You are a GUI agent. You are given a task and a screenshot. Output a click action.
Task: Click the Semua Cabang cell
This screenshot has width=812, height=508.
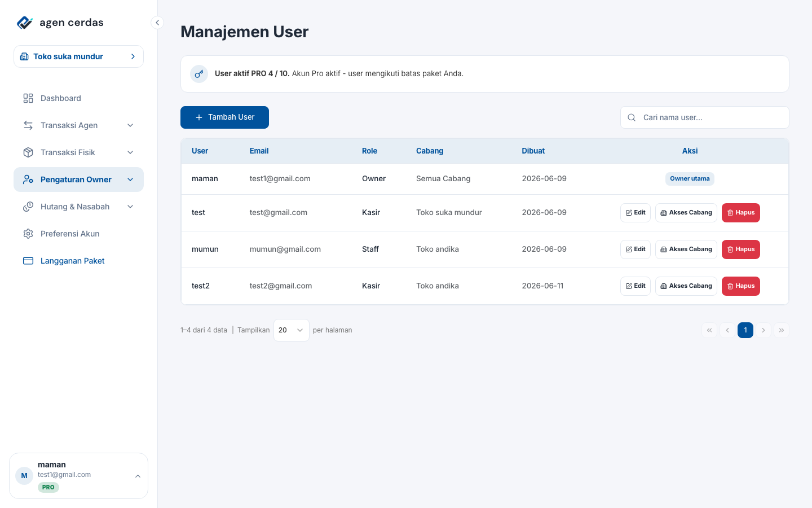click(443, 178)
